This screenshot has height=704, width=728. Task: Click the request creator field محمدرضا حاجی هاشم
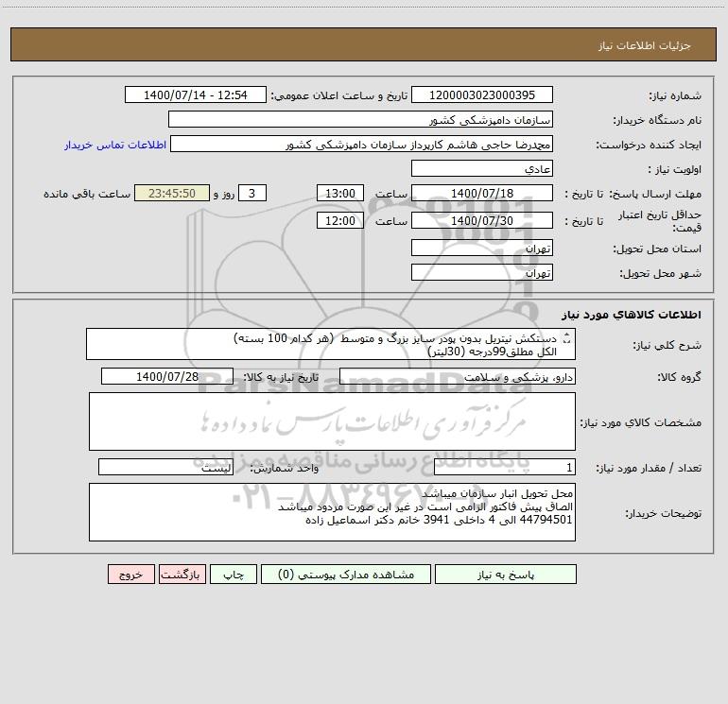[x=362, y=144]
